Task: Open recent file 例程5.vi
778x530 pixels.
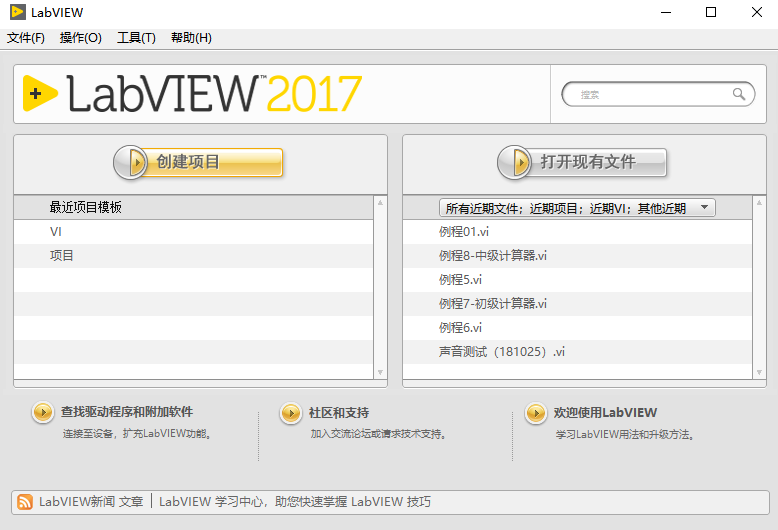Action: [x=577, y=280]
